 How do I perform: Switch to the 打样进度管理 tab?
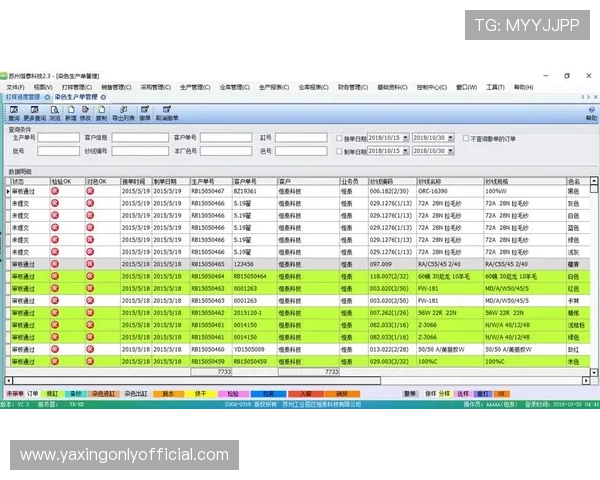pyautogui.click(x=24, y=98)
